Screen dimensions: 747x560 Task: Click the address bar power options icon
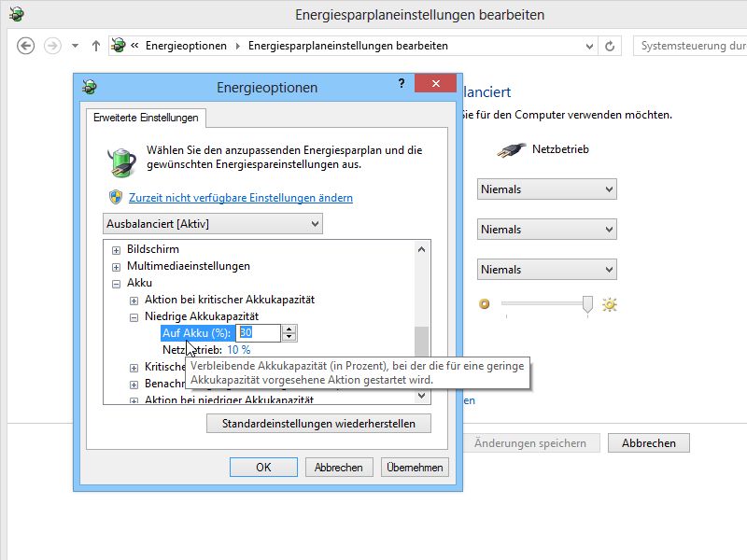pyautogui.click(x=119, y=46)
